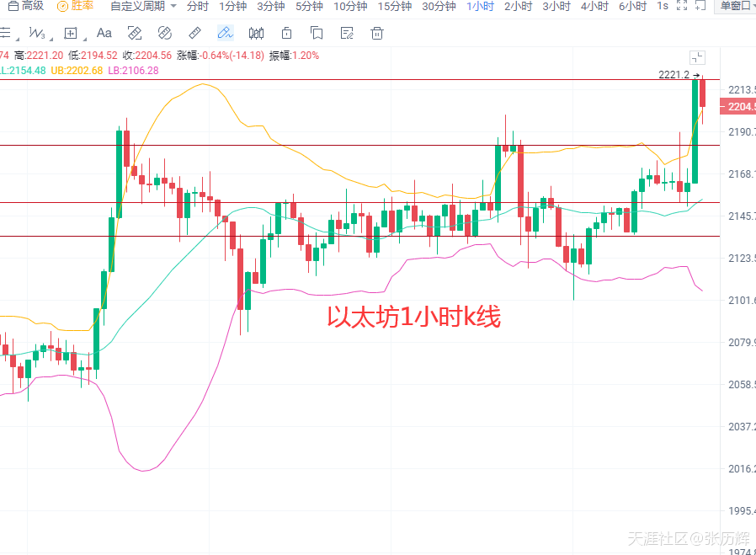Viewport: 756px width, 555px height.
Task: Click the red 2204.5 current price label
Action: pos(738,107)
